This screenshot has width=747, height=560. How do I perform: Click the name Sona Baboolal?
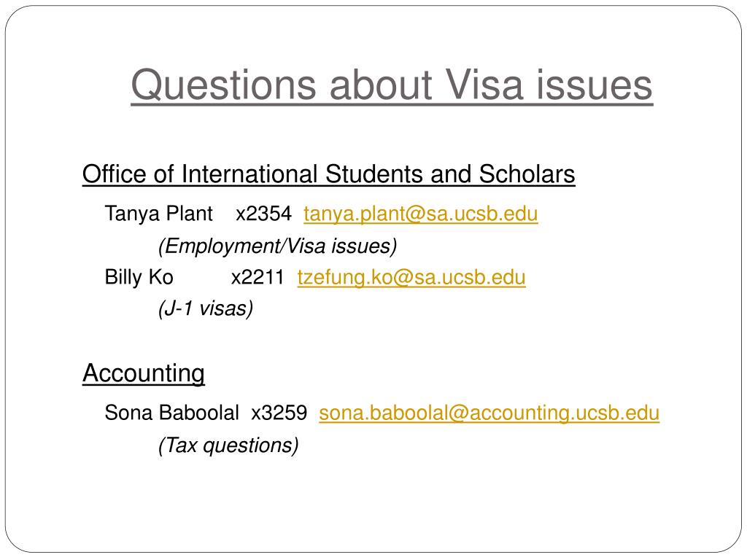(171, 413)
